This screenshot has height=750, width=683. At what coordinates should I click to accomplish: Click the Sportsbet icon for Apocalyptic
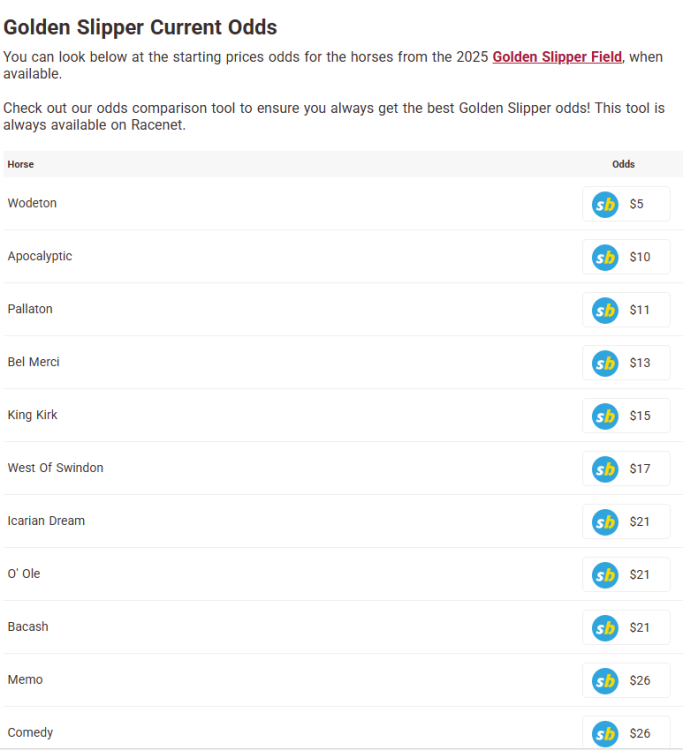pos(605,258)
